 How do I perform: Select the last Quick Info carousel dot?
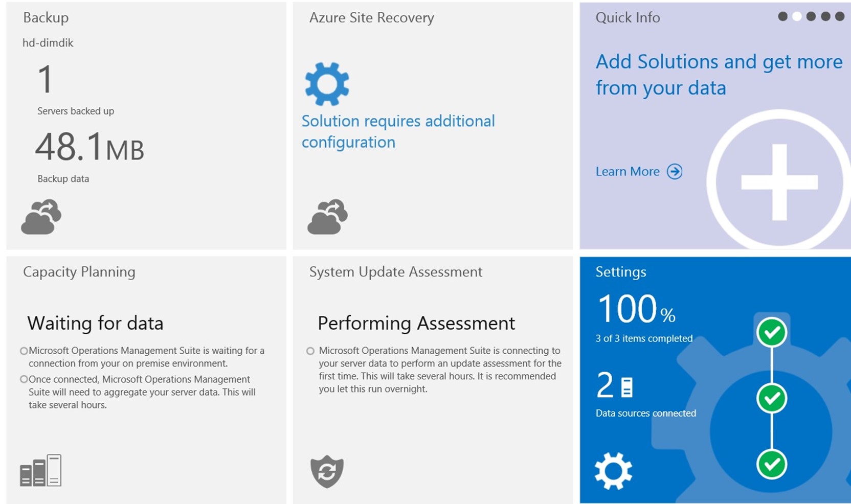point(840,16)
